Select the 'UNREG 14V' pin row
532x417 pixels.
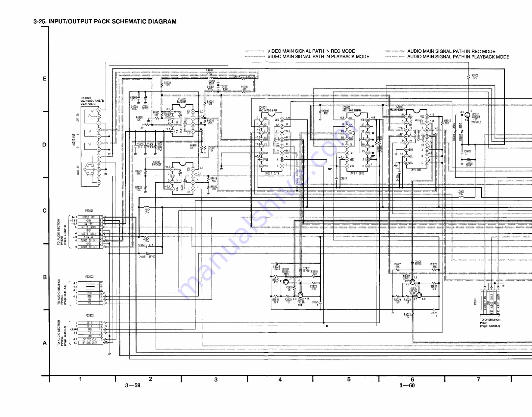(x=90, y=217)
